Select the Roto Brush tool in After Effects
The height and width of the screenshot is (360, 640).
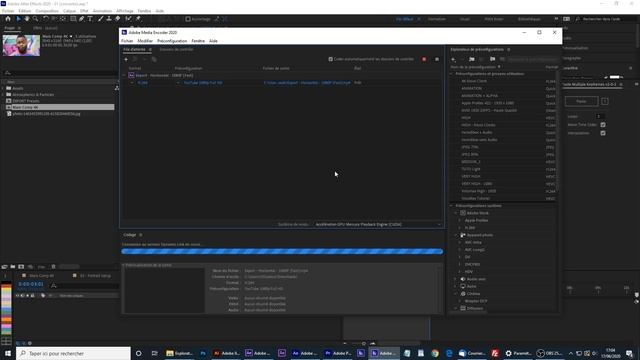pos(129,19)
